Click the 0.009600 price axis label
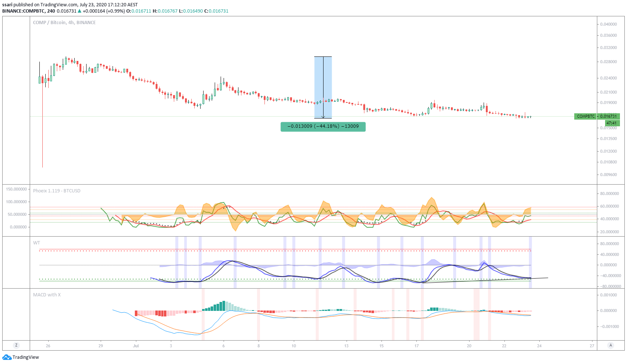Image resolution: width=627 pixels, height=364 pixels. tap(608, 175)
